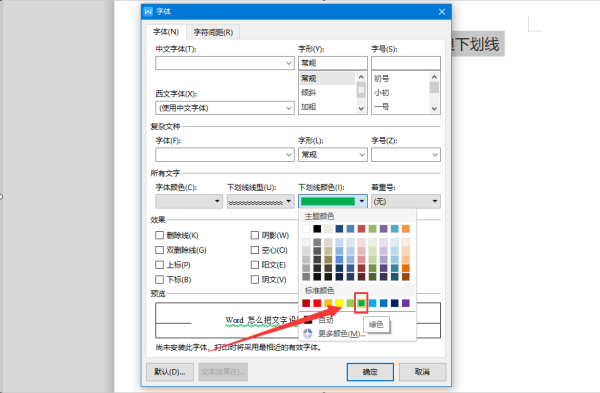
Task: Click the 字形(Y) input field
Action: (x=333, y=63)
